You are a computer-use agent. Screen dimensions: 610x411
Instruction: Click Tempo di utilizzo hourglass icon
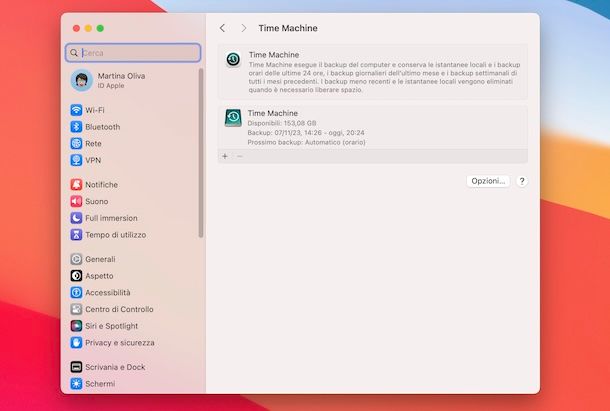[76, 235]
